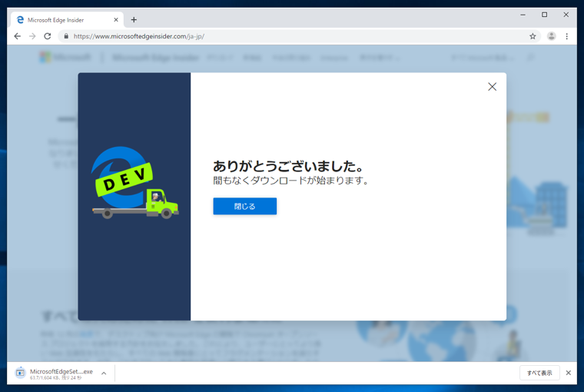
Task: Click the browser back arrow
Action: [x=17, y=36]
